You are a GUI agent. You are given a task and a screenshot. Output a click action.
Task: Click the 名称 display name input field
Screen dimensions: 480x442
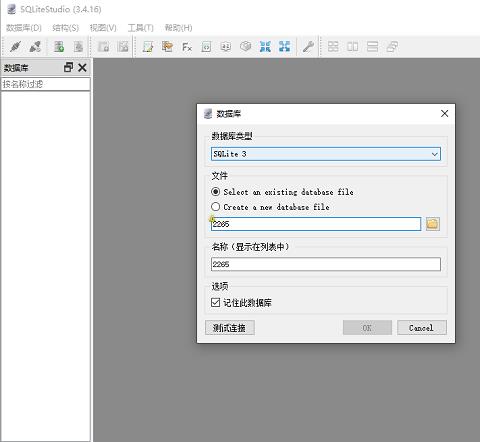326,264
